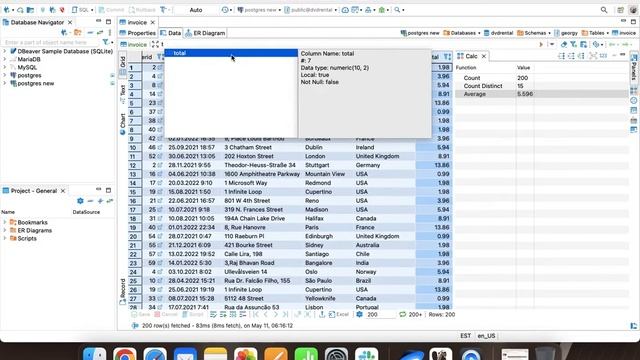Click the 200+ row count refresh button
This screenshot has width=640, height=360.
[x=411, y=315]
